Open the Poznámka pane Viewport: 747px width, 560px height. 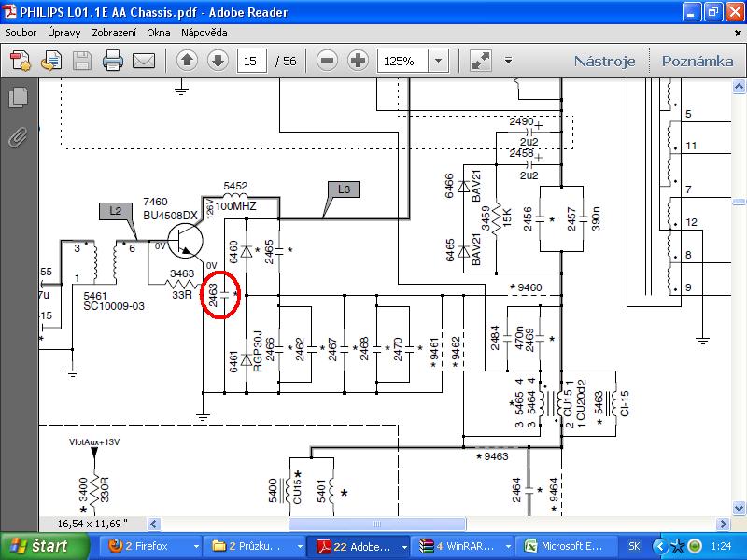[x=698, y=61]
